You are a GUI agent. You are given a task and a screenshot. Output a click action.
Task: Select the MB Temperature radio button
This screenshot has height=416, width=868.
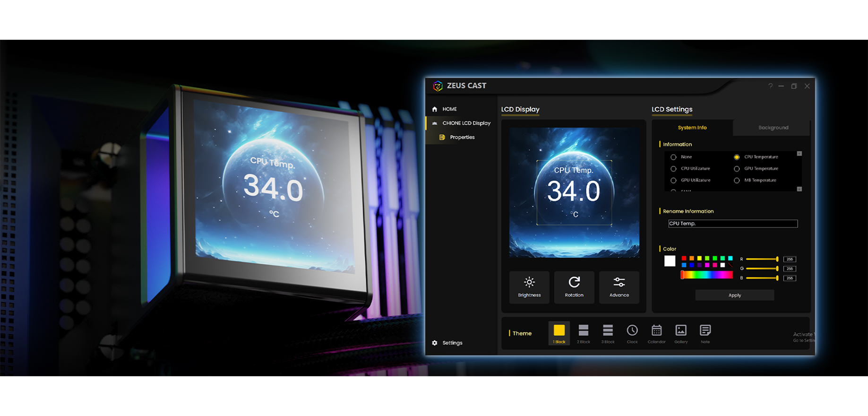tap(737, 181)
